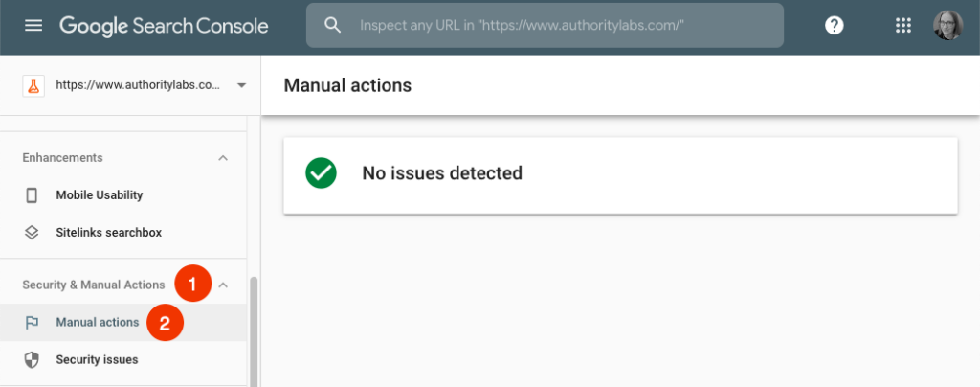Click the Mobile Usability phone icon
980x387 pixels.
[32, 195]
